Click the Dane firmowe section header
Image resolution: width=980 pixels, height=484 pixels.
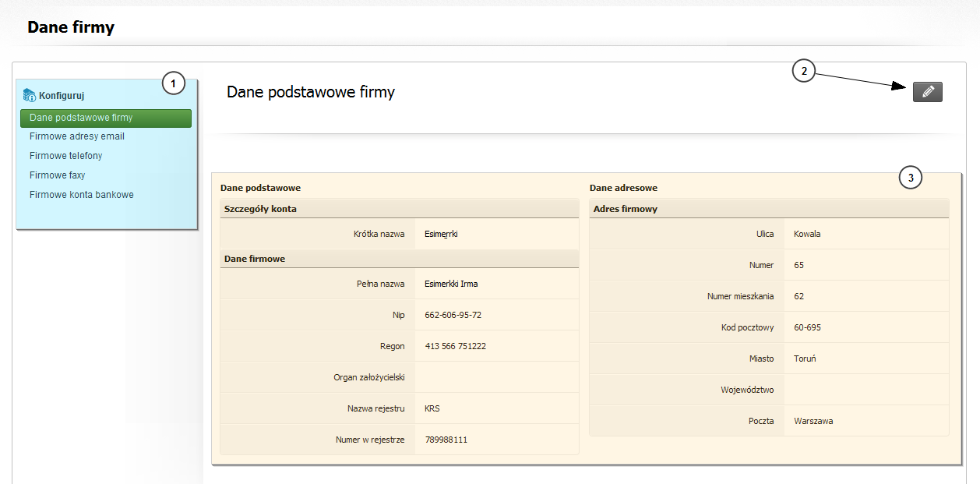pyautogui.click(x=255, y=259)
